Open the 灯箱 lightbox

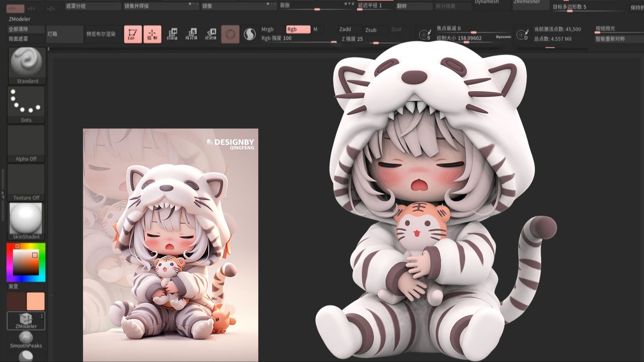pos(65,34)
